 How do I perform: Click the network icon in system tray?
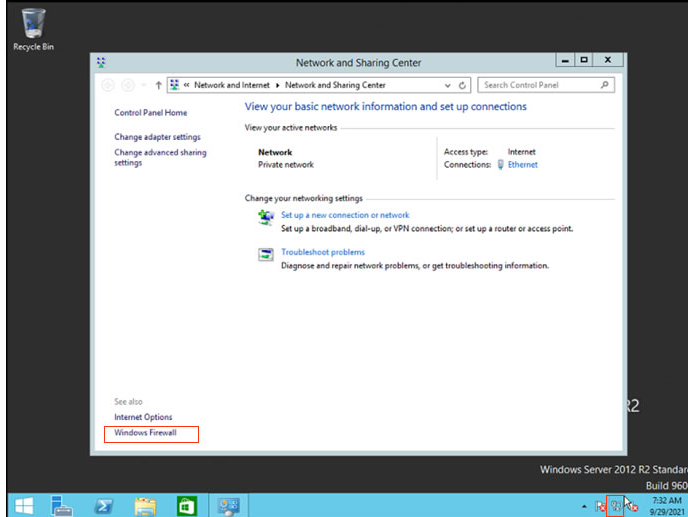615,507
